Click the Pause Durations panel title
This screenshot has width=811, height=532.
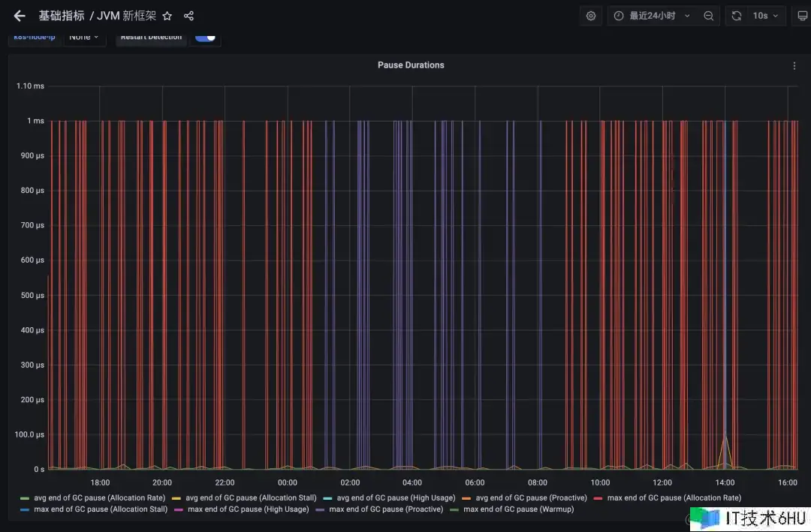[411, 65]
